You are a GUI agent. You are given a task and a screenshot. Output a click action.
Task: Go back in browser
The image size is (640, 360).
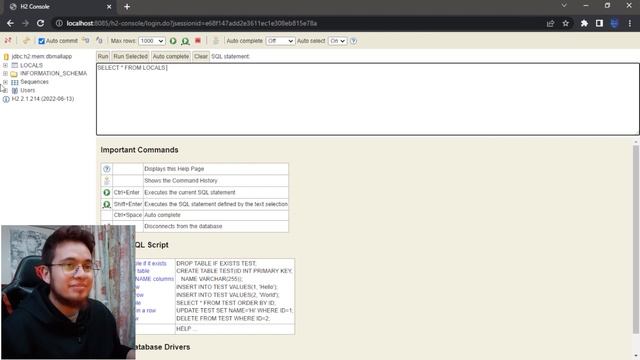coord(10,23)
